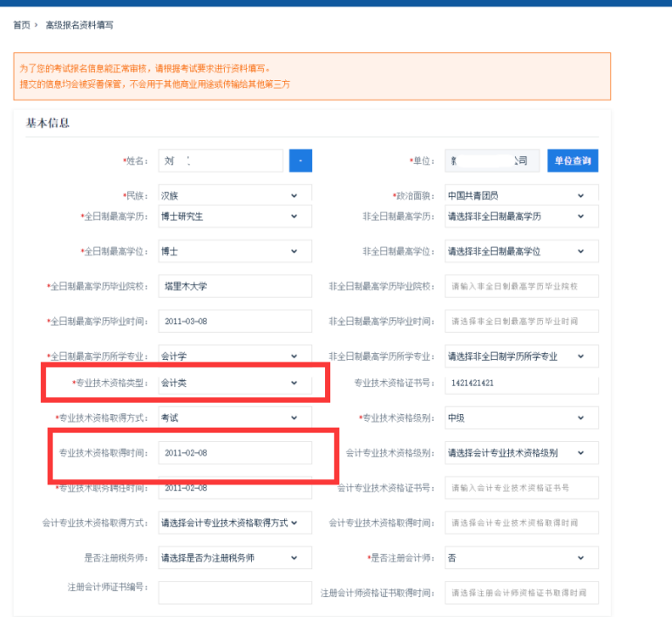Click the 基本信息 section heading
This screenshot has width=672, height=617.
(48, 124)
